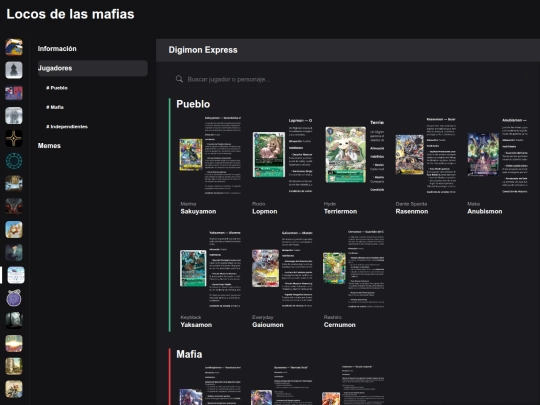
Task: Click the Rasenmon character name
Action: click(x=412, y=211)
